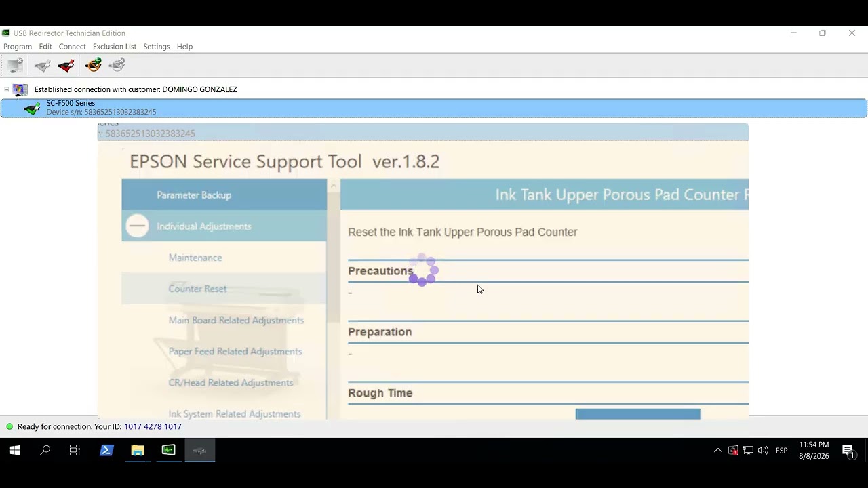Screen dimensions: 868x488
Task: Open PowerShell from the taskbar
Action: coord(106,450)
